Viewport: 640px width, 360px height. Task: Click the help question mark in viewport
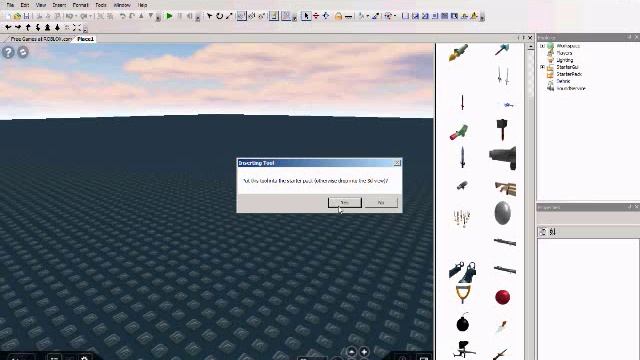tap(8, 52)
